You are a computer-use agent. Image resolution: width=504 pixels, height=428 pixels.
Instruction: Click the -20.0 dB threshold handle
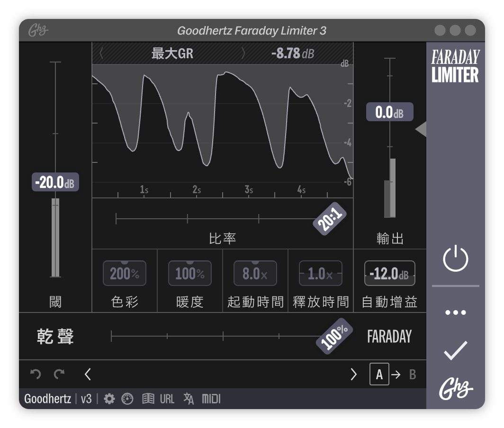55,182
